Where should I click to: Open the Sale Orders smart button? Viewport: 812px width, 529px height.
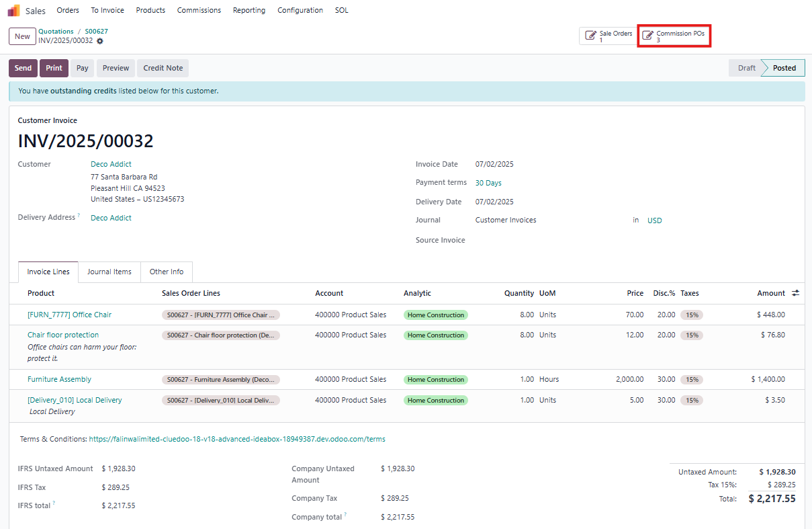[608, 36]
